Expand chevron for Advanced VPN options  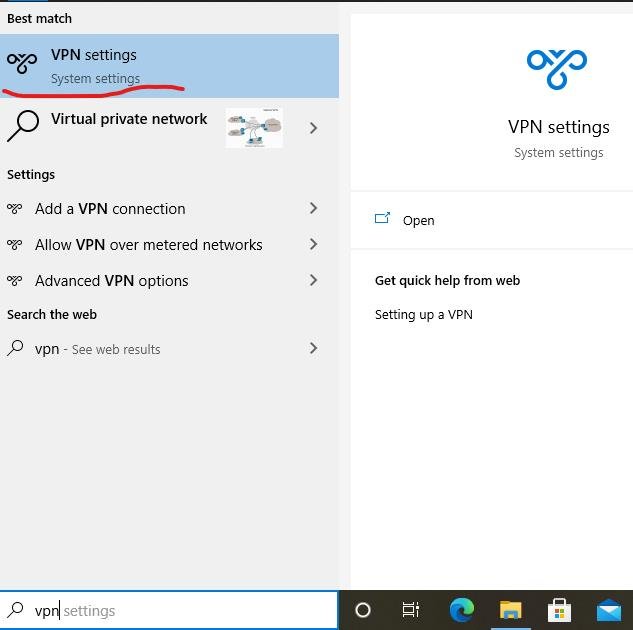pos(313,280)
